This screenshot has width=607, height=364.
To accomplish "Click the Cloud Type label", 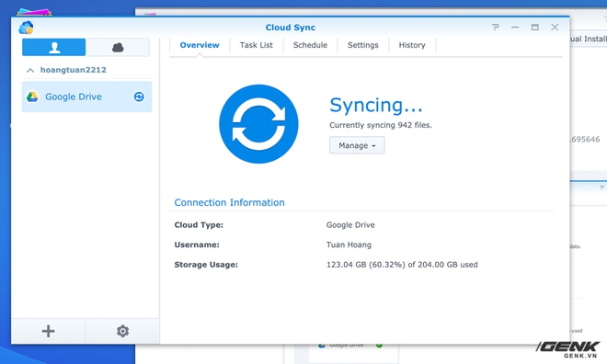I will pos(199,225).
